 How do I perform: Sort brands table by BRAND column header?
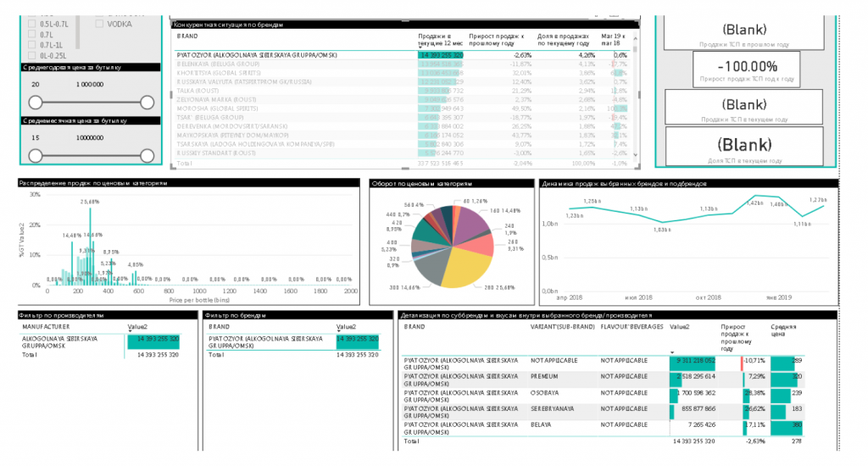187,36
